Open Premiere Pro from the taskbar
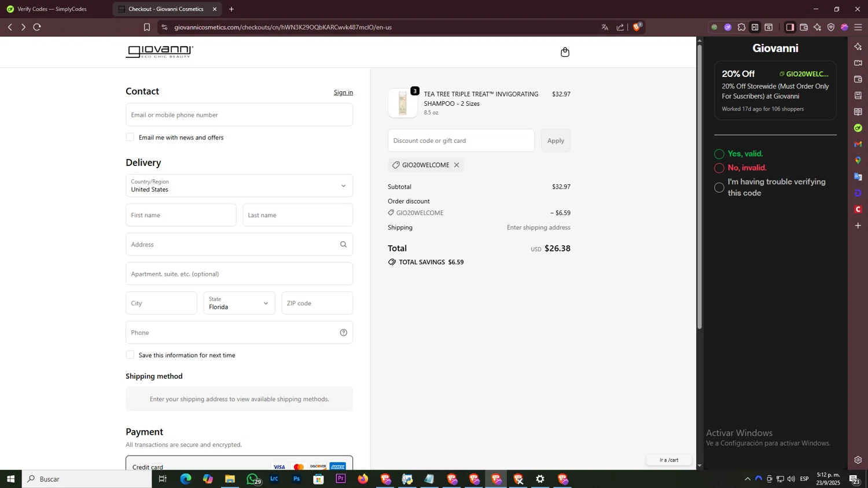Screen dimensions: 868x488 [x=341, y=479]
